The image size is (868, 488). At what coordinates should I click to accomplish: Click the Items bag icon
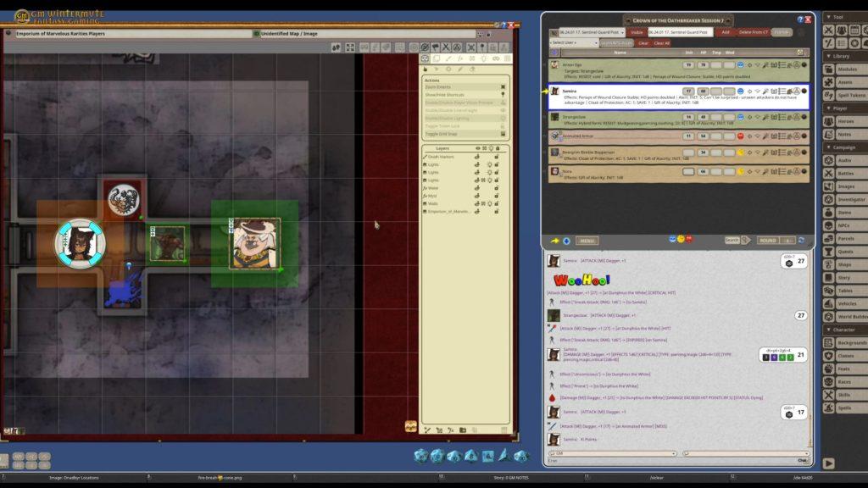[x=829, y=213]
